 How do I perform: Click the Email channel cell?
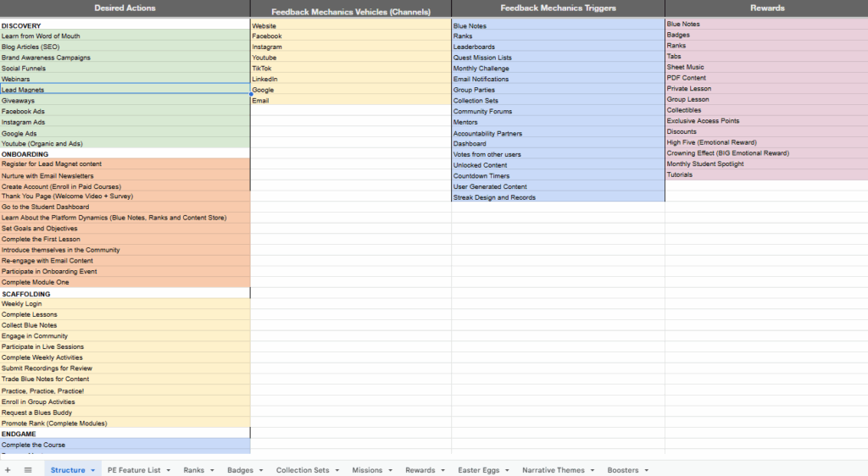coord(351,101)
